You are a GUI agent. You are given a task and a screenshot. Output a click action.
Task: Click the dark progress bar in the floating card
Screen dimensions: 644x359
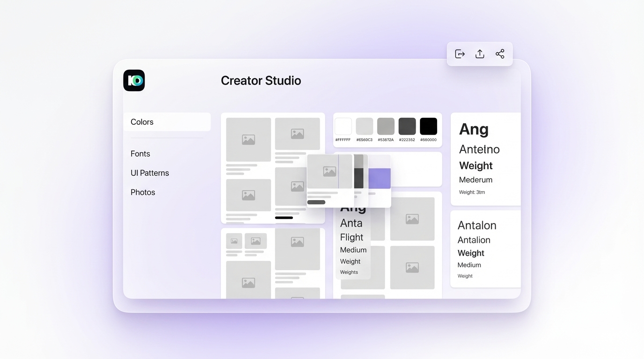tap(316, 201)
